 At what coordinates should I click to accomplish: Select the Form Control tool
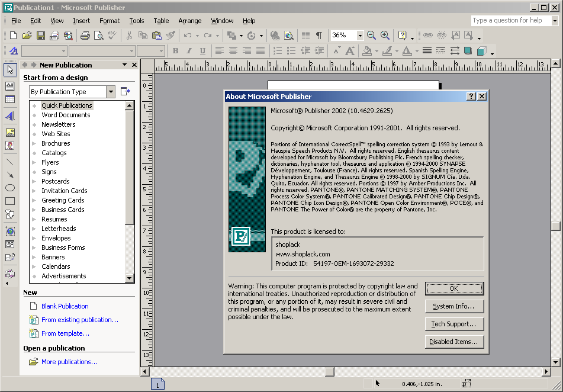click(x=10, y=245)
